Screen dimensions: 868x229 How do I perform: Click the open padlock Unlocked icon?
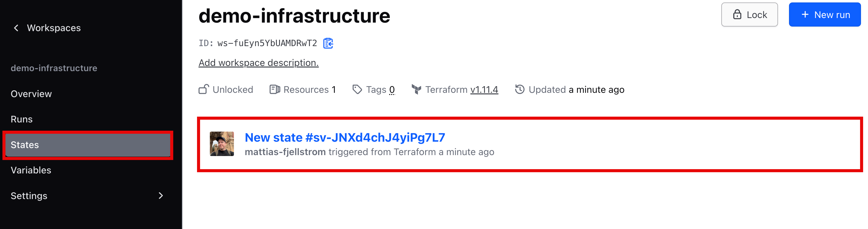click(x=203, y=89)
